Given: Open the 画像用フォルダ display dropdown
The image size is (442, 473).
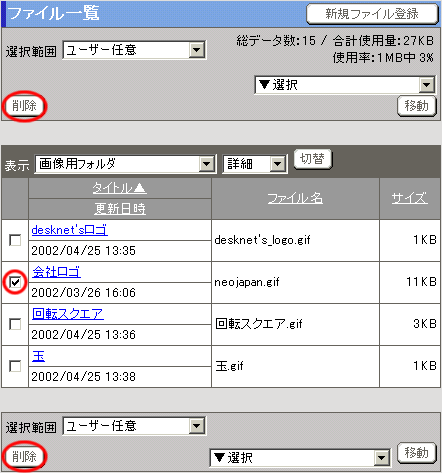Looking at the screenshot, I should (125, 164).
